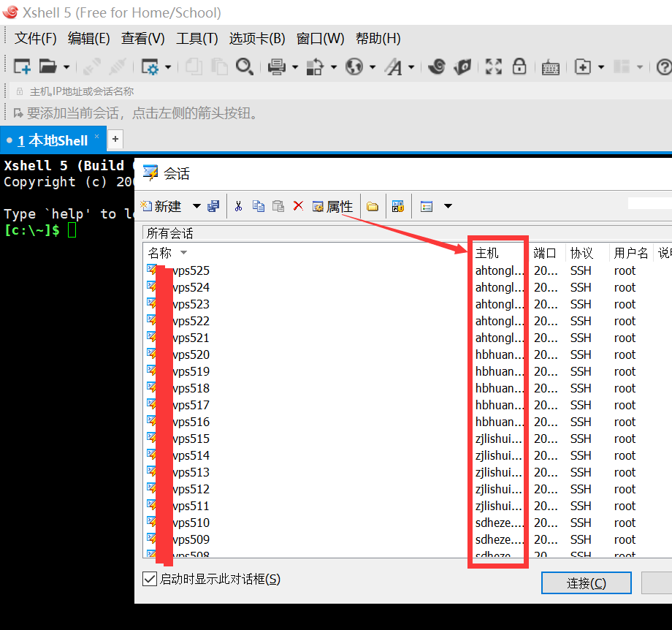This screenshot has width=672, height=630.
Task: Click the plus button to add tab
Action: 115,140
